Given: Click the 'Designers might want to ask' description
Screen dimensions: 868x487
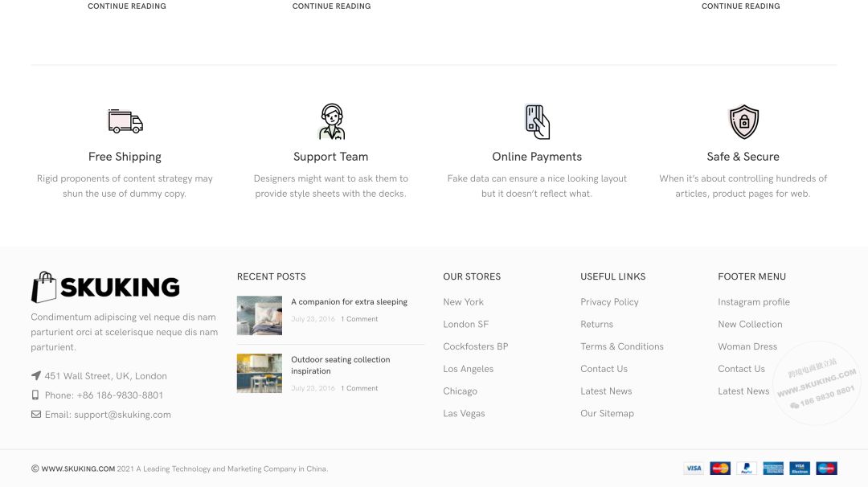Looking at the screenshot, I should point(330,186).
